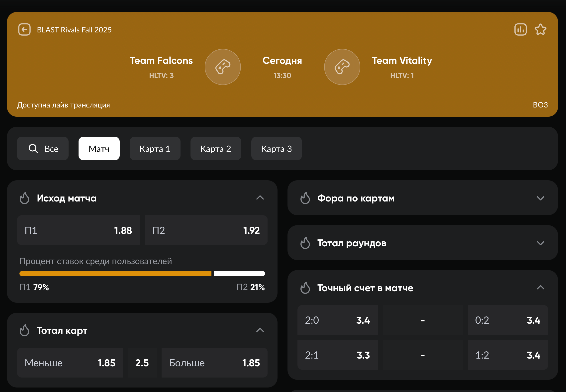Add match to favorites with star
Screen dimensions: 566x392
(x=540, y=30)
